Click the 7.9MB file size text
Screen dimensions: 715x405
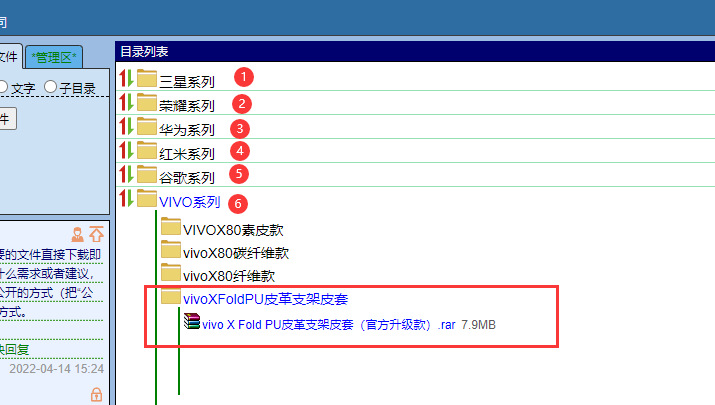(x=478, y=325)
